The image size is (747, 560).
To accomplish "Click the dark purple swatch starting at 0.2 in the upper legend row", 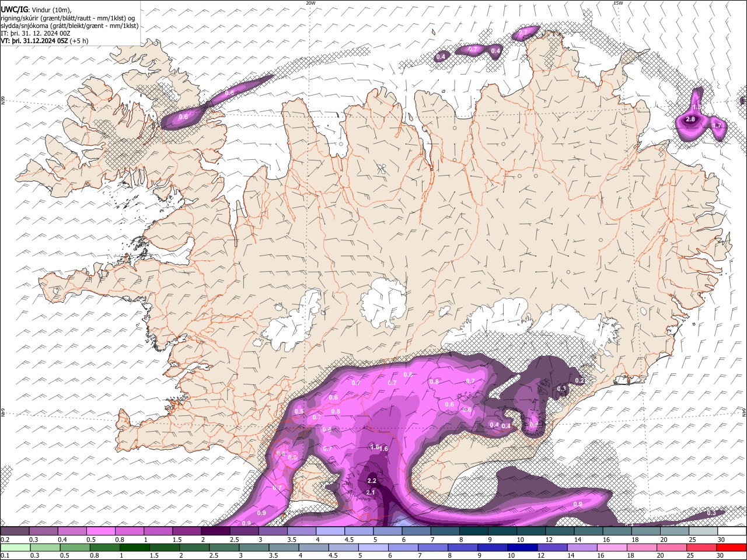I will (x=15, y=531).
